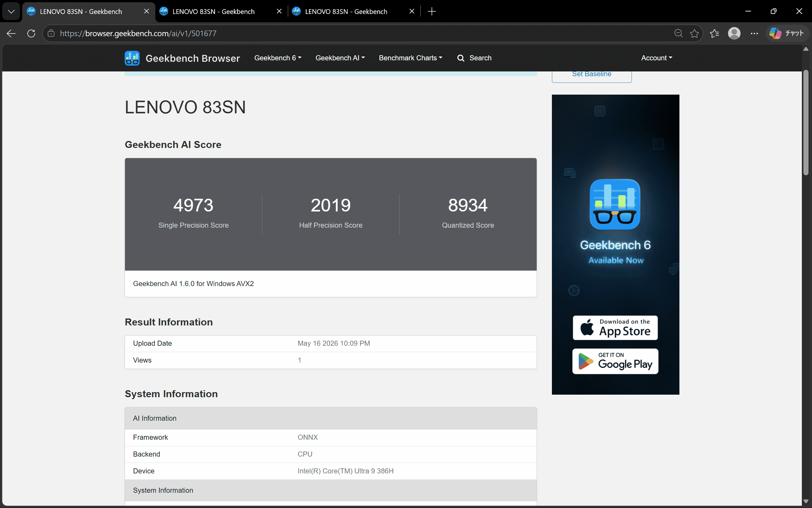The image size is (812, 508).
Task: Click the 2019 Half Precision Score
Action: (331, 205)
